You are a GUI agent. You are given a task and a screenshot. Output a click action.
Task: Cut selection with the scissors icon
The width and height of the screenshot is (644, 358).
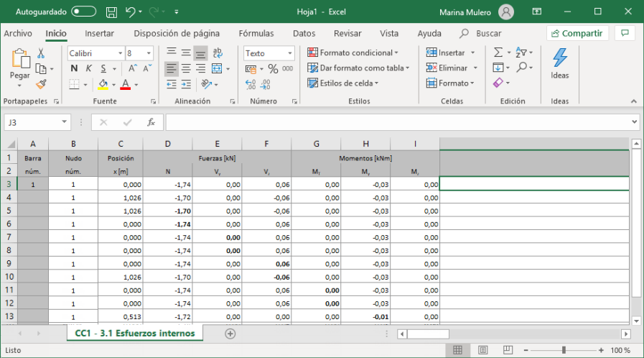41,53
